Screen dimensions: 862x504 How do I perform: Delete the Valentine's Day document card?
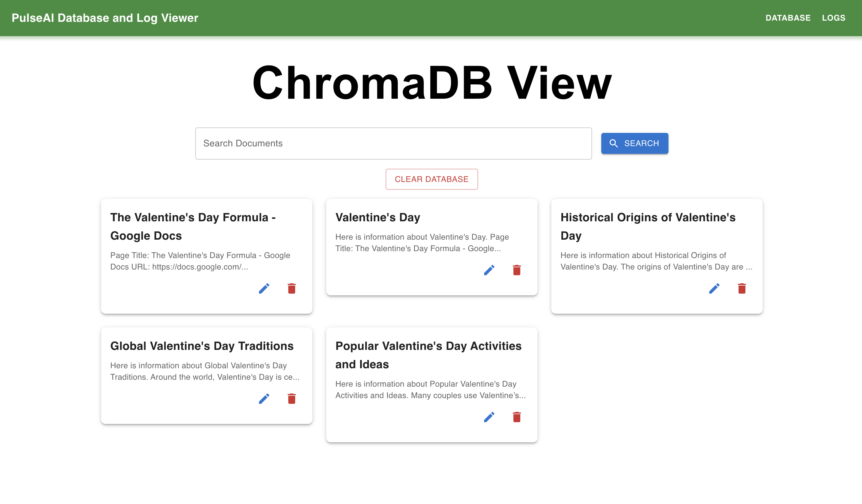click(517, 270)
